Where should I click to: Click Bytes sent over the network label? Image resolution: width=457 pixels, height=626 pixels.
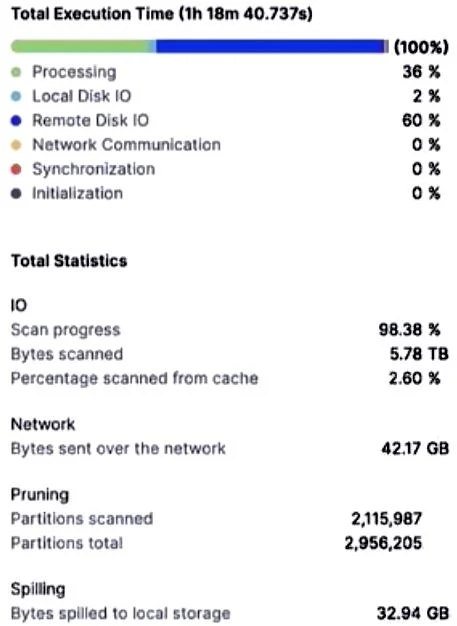[118, 449]
